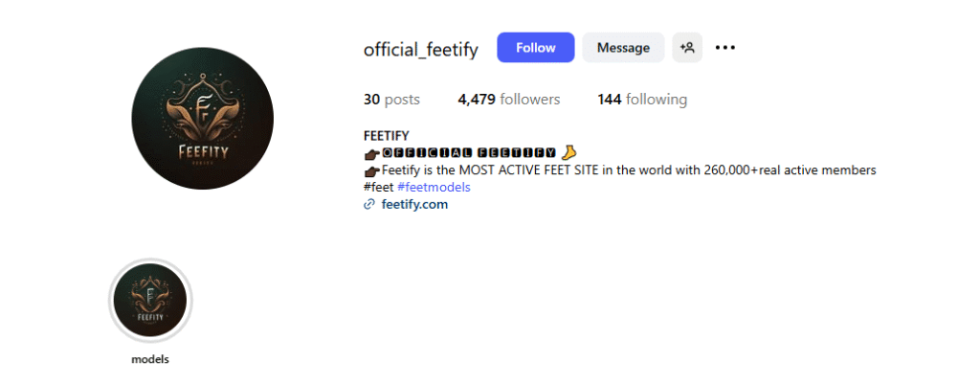
Task: Open the #feetmodels hashtag link
Action: [434, 187]
